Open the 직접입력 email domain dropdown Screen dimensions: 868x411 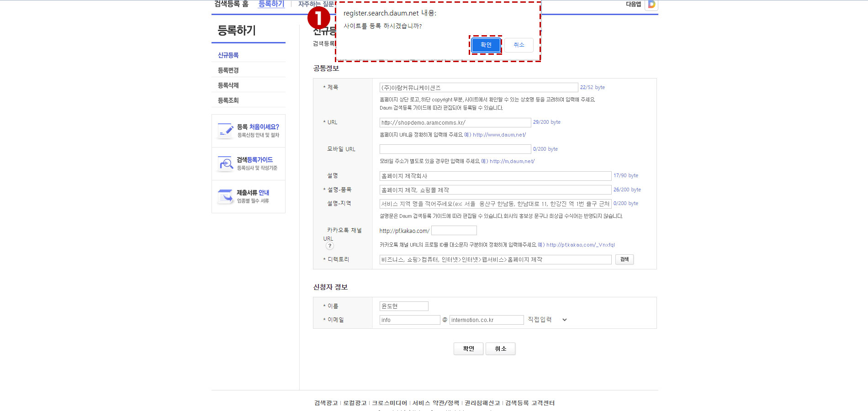click(547, 320)
